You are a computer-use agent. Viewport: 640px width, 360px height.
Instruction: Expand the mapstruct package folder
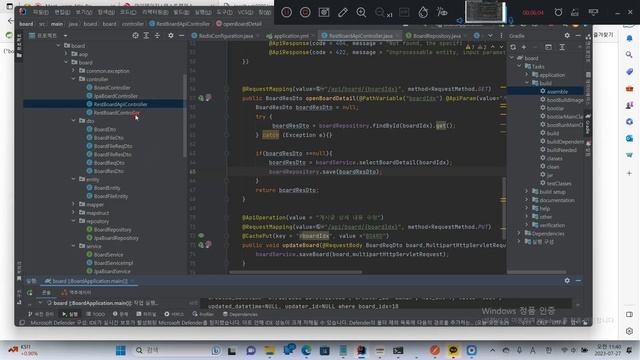click(x=74, y=213)
